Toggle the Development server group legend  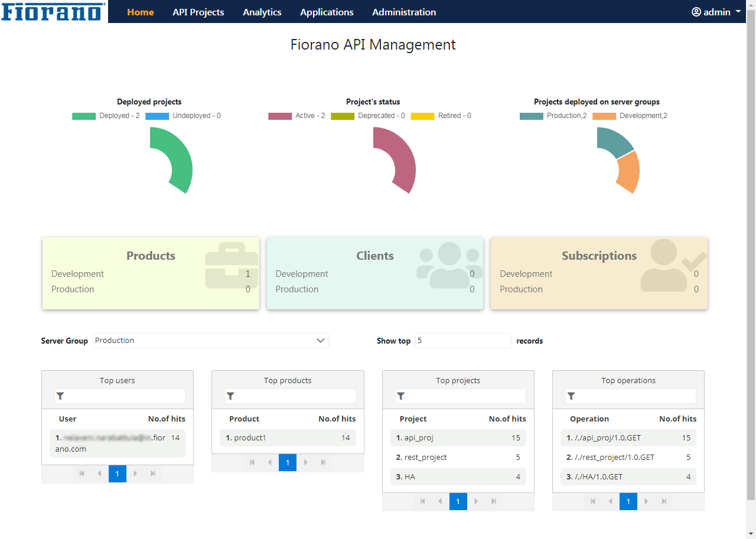(630, 116)
